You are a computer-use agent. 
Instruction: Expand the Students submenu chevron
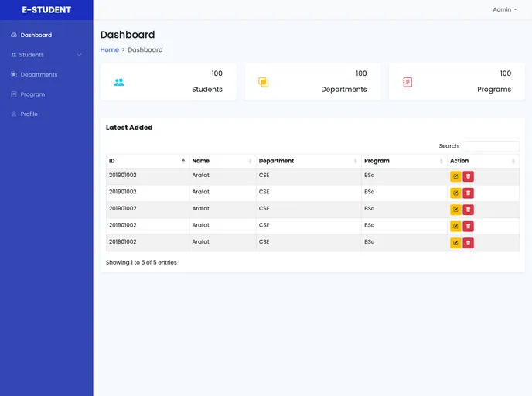pyautogui.click(x=80, y=55)
